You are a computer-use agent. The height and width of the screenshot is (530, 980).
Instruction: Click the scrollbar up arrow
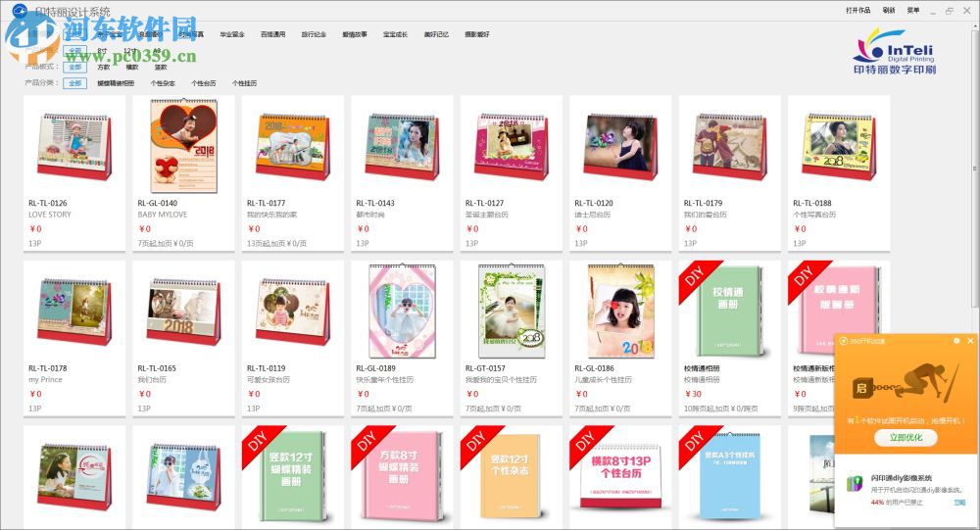[x=974, y=25]
